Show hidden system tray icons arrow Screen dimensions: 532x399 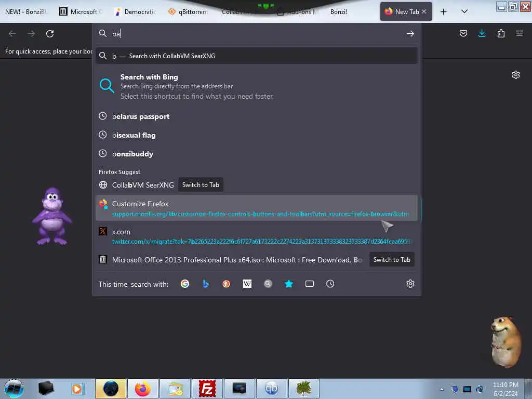pyautogui.click(x=442, y=389)
